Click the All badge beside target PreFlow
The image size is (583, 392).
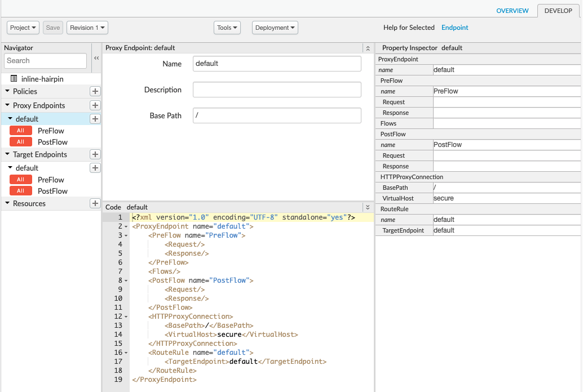[20, 180]
